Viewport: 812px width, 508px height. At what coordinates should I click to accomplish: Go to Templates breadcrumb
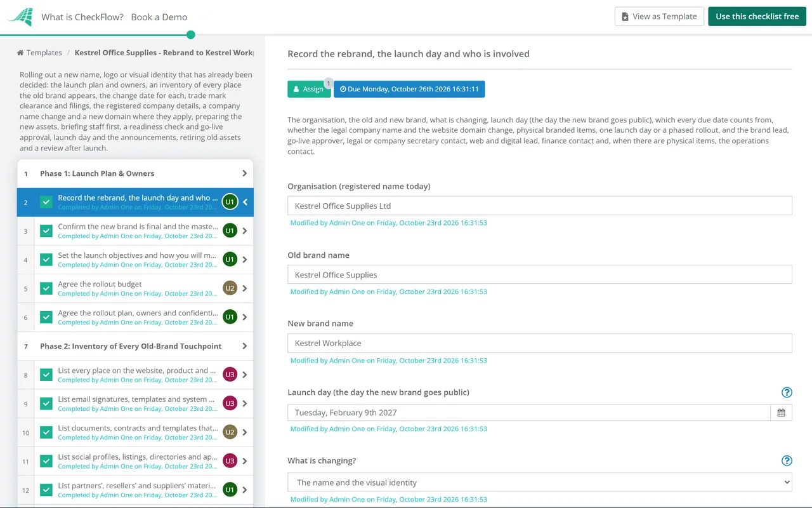pos(44,53)
